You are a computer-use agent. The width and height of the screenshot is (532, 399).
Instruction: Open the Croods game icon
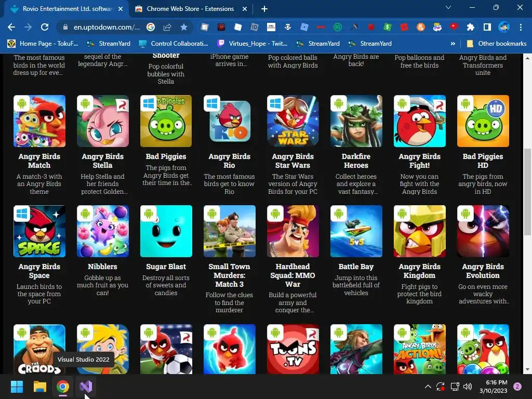click(39, 349)
